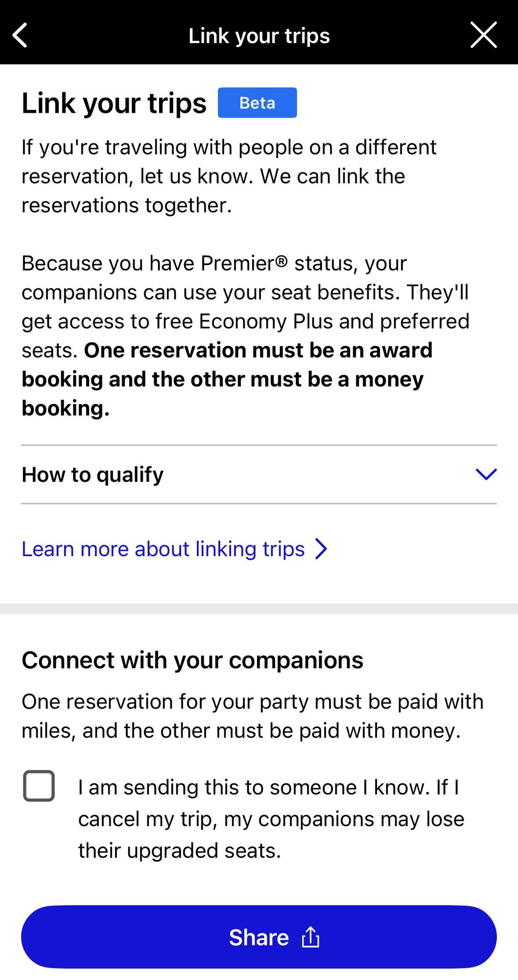The image size is (518, 980).
Task: Expand the How to qualify section
Action: pyautogui.click(x=93, y=474)
